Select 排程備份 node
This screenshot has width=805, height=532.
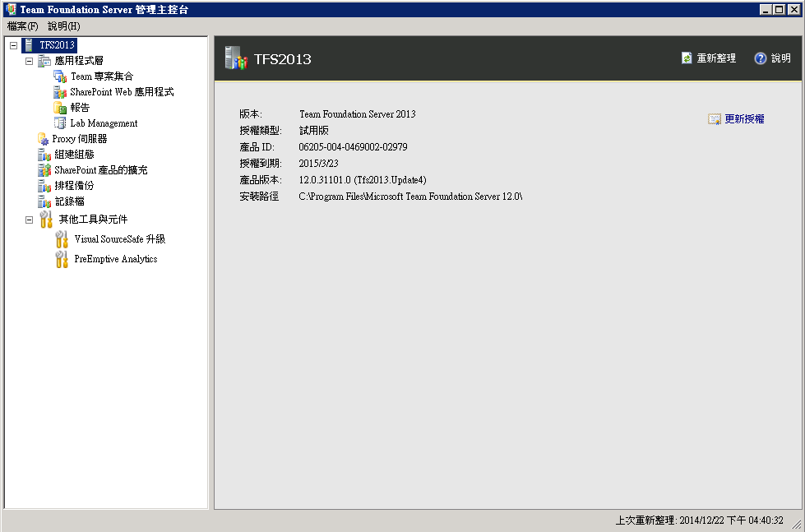(x=75, y=186)
